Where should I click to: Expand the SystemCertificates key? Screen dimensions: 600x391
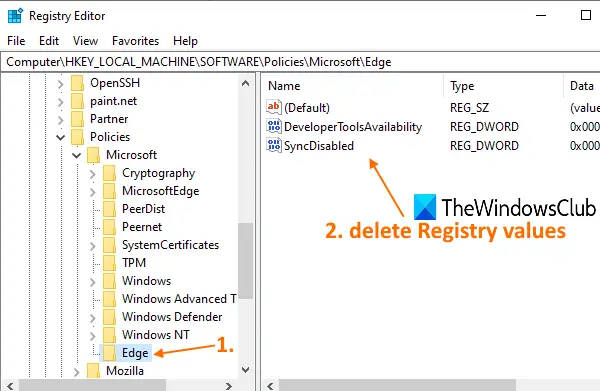[93, 246]
